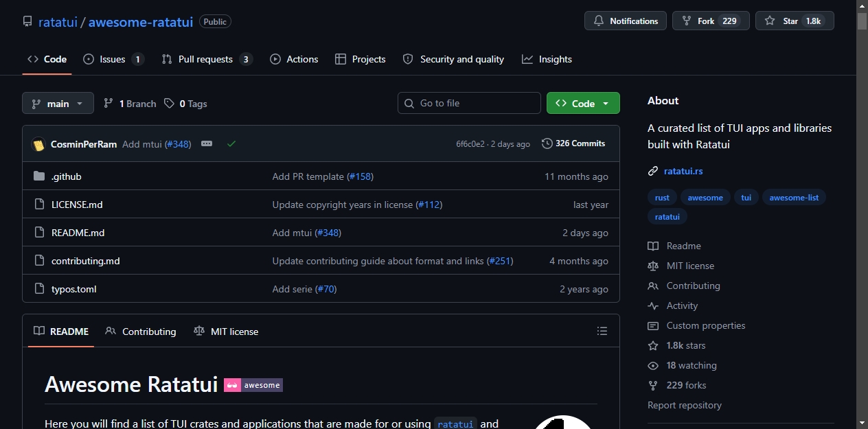Click the README.md file icon
Screen dimensions: 868x429
pyautogui.click(x=39, y=233)
